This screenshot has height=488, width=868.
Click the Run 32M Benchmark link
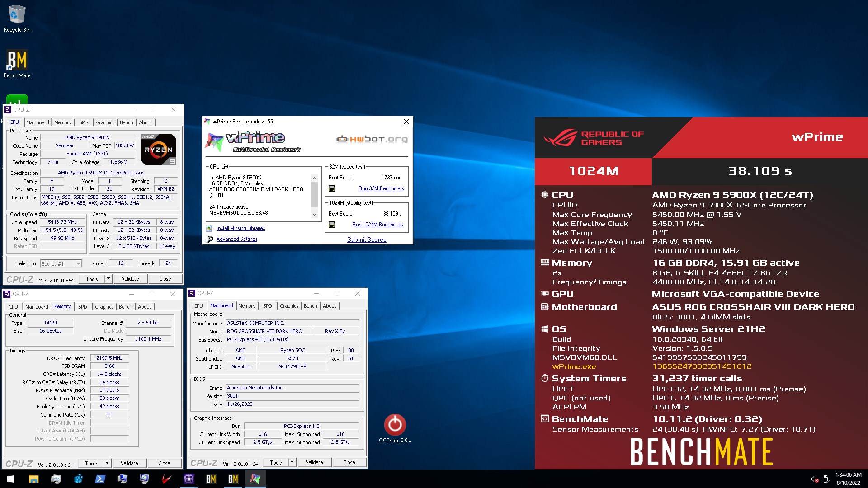(381, 188)
